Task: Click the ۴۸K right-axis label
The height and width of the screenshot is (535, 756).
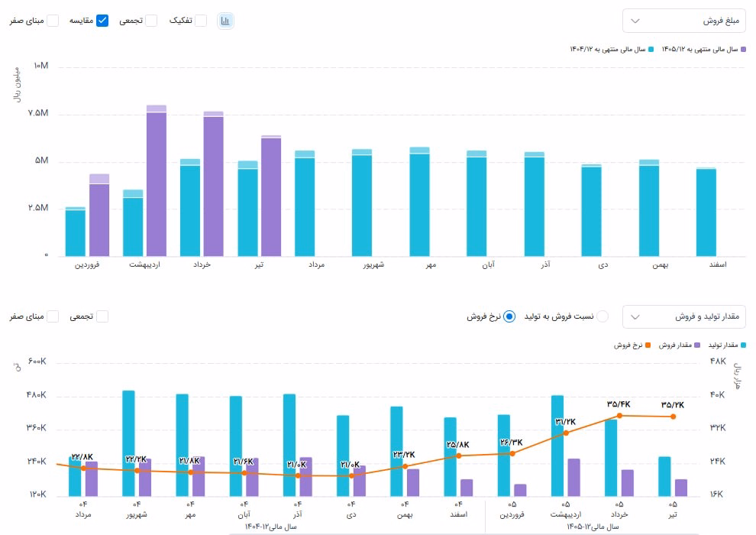Action: tap(718, 362)
